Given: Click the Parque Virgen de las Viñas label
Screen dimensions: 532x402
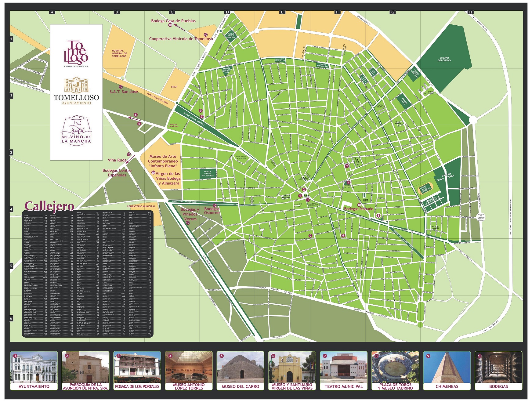Looking at the screenshot, I should tap(208, 174).
